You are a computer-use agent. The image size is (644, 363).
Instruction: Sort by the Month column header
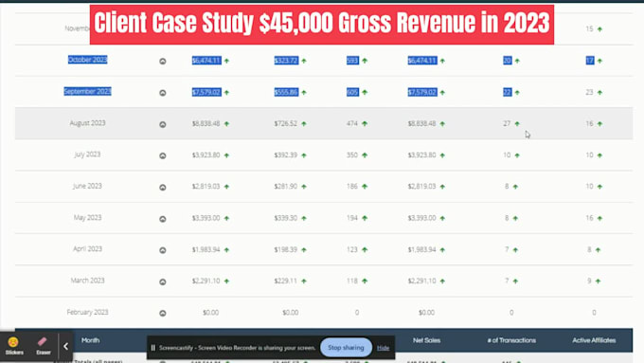click(90, 340)
